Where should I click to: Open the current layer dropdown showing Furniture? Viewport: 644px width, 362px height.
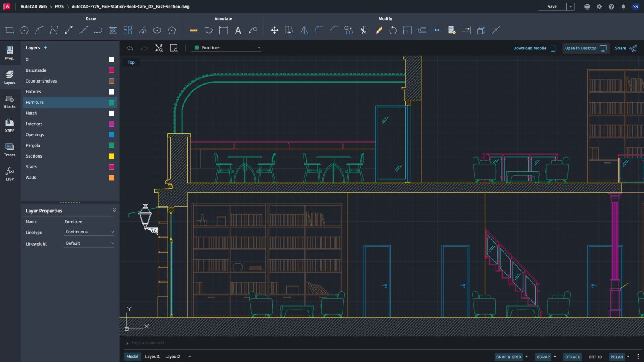click(226, 47)
